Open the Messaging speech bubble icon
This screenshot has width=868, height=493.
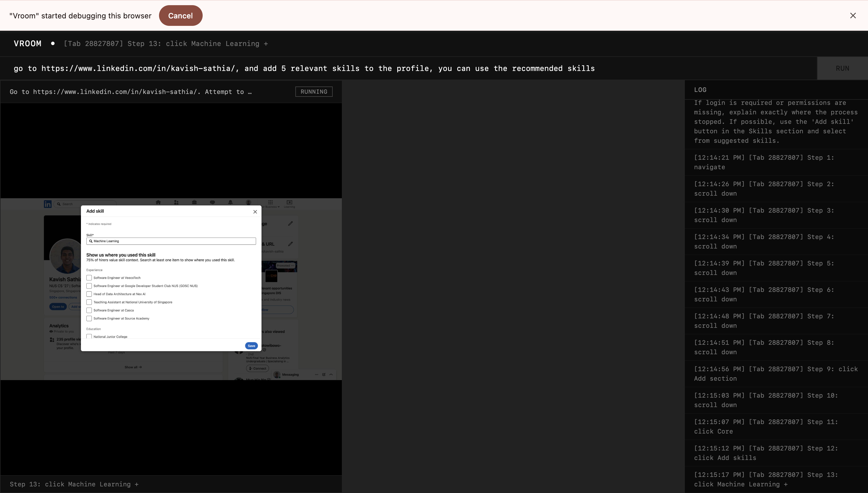pos(212,203)
